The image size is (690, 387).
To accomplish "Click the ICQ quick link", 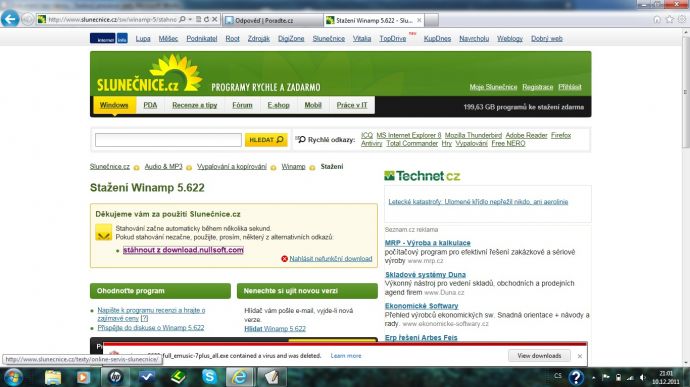I will (x=367, y=135).
